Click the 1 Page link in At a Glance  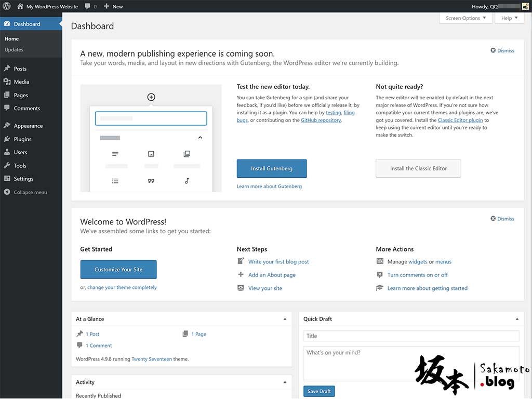(x=199, y=334)
